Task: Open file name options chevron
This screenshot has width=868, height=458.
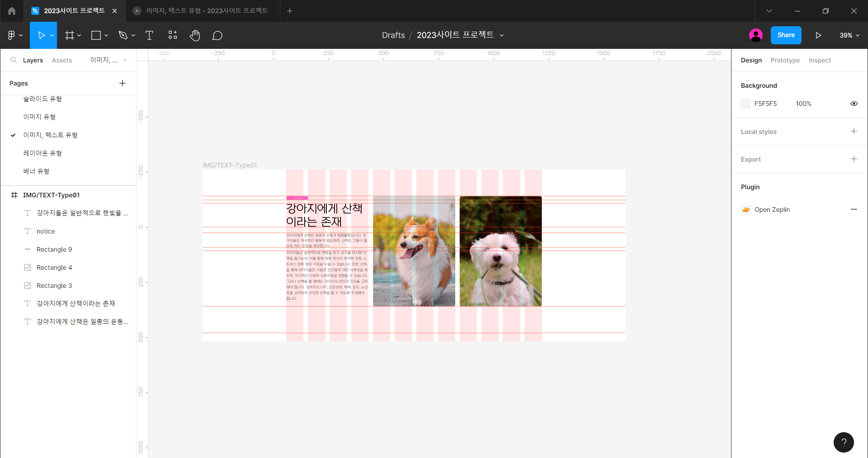Action: pyautogui.click(x=502, y=35)
